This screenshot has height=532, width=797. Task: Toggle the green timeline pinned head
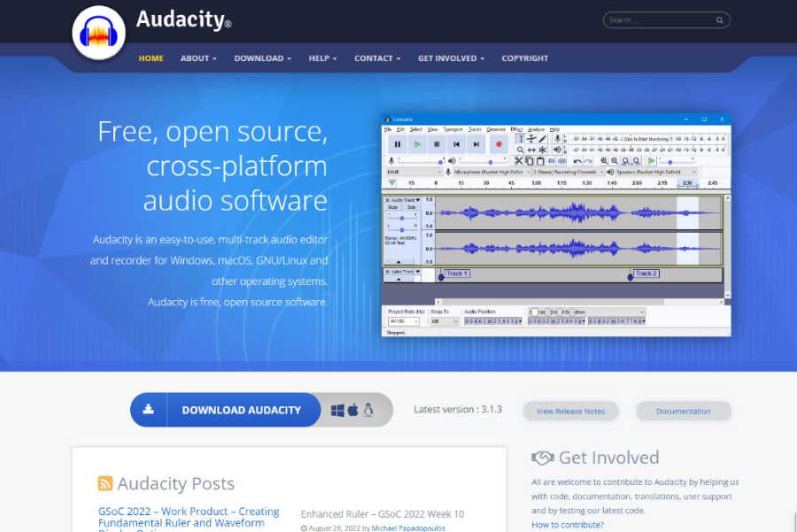pos(391,182)
